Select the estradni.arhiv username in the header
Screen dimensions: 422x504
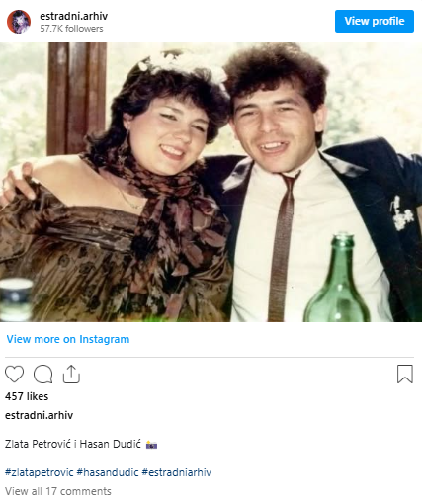74,16
